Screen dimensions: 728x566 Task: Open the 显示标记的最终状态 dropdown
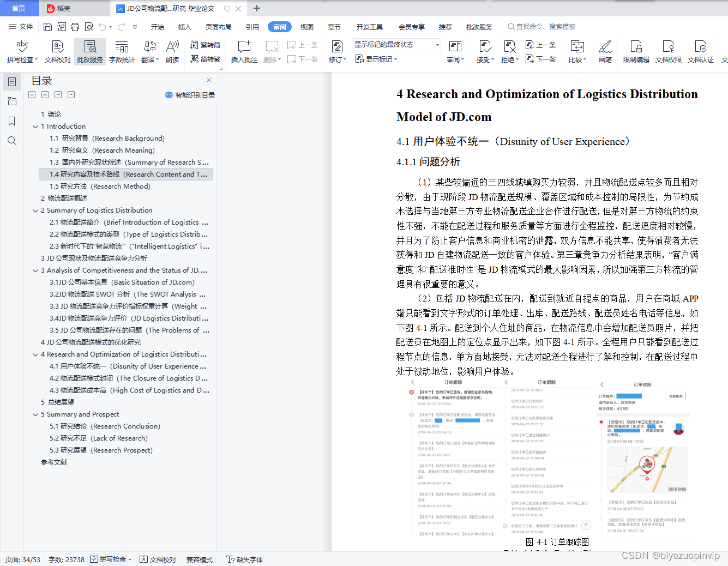[396, 45]
